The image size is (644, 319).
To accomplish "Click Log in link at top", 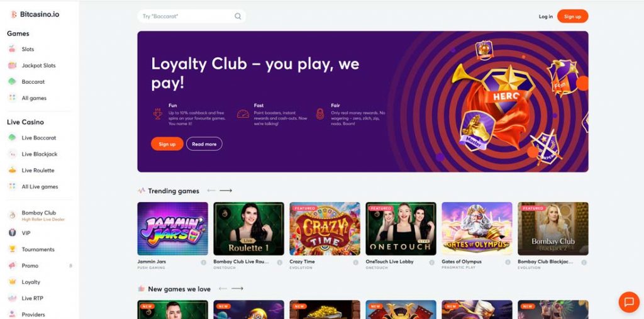I will (x=545, y=16).
